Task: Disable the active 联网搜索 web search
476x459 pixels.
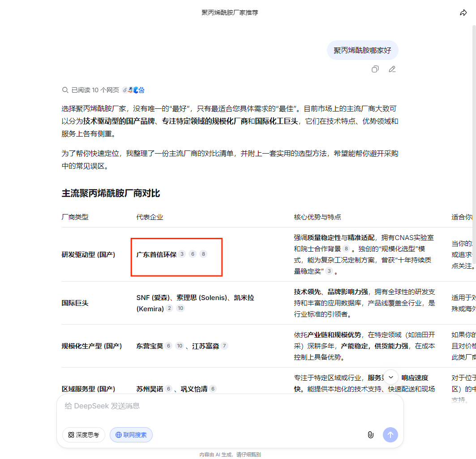Action: 131,434
